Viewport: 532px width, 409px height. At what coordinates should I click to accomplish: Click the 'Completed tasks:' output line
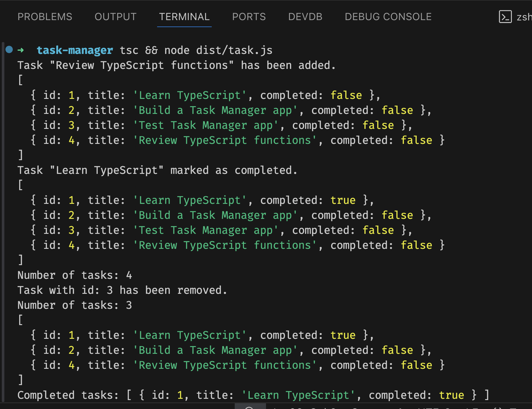click(254, 395)
